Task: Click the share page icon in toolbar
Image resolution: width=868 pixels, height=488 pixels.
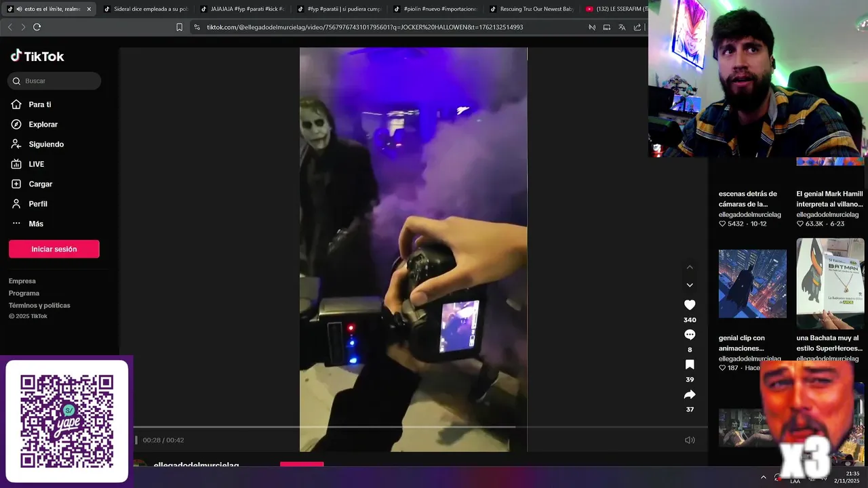Action: 637,27
